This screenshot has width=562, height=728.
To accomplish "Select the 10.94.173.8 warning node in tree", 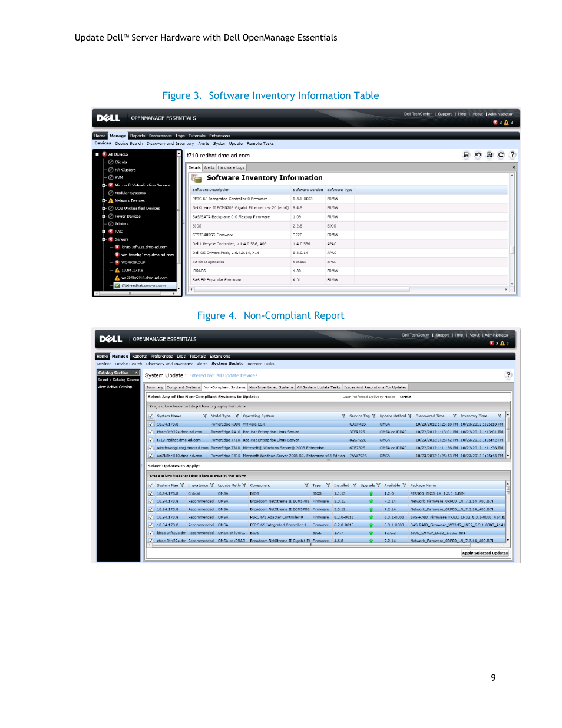I will pos(133,270).
